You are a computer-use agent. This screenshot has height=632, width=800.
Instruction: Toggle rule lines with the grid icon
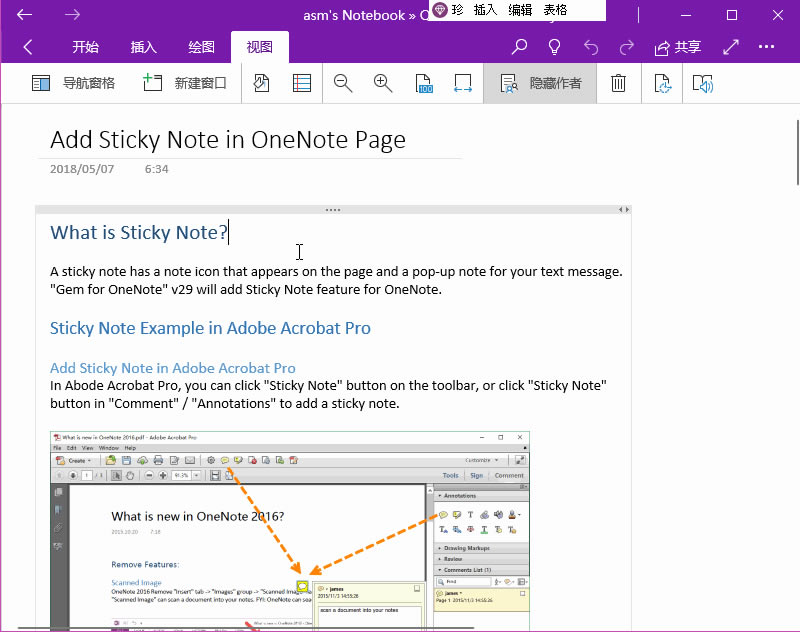pos(300,83)
